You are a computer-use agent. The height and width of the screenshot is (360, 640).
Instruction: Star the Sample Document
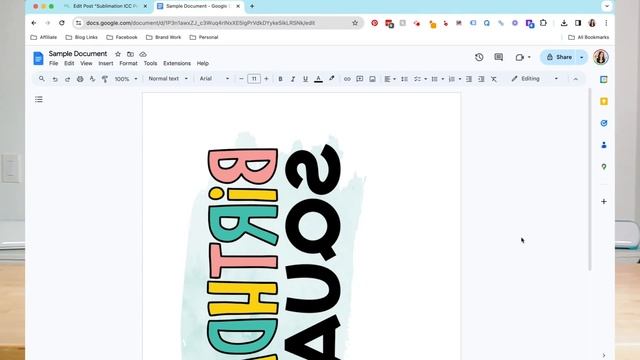click(118, 54)
